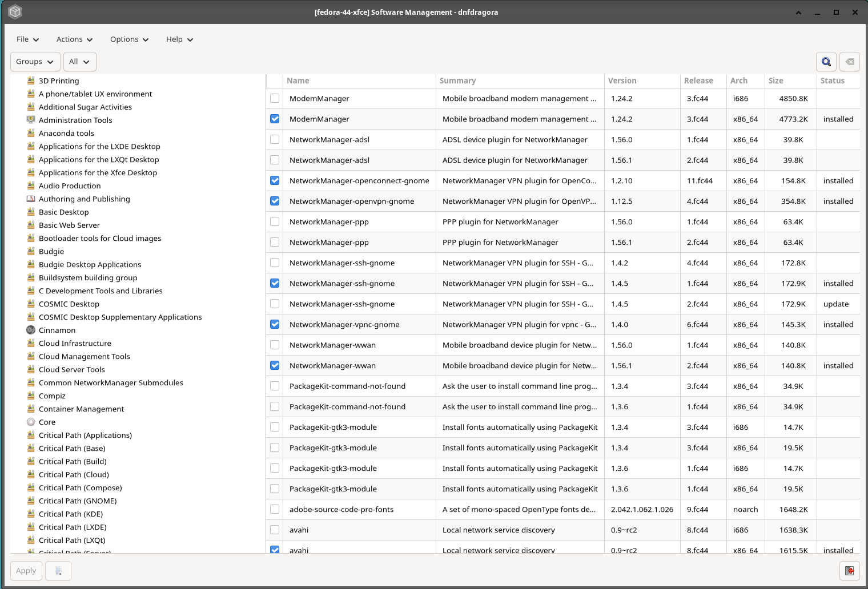Click the Compiz group icon
Screen dimensions: 868x589
click(31, 396)
